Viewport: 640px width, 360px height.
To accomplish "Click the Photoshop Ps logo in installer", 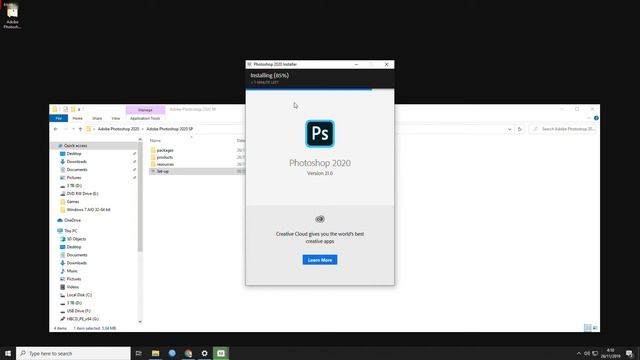I will [320, 133].
